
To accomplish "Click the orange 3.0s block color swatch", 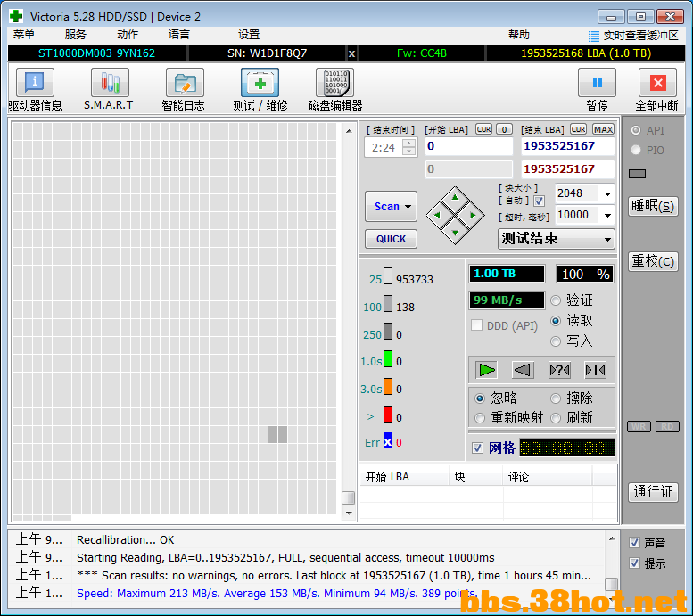I will coord(388,386).
